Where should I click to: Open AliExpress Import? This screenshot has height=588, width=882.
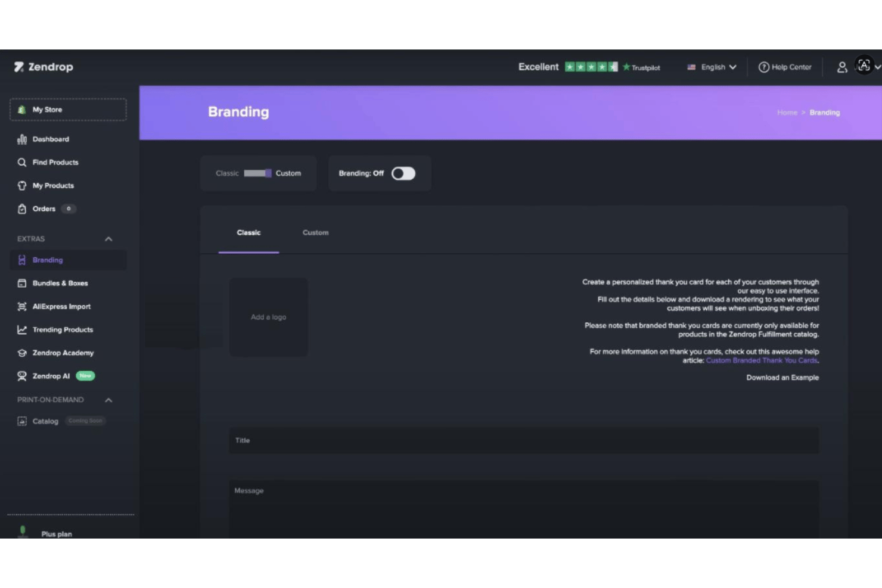pyautogui.click(x=61, y=306)
